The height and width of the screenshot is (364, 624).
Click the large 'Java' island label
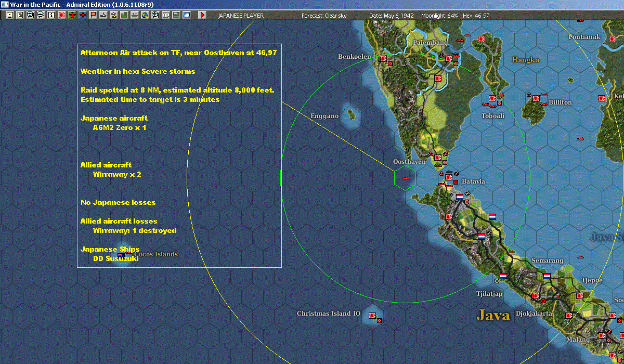tap(493, 315)
